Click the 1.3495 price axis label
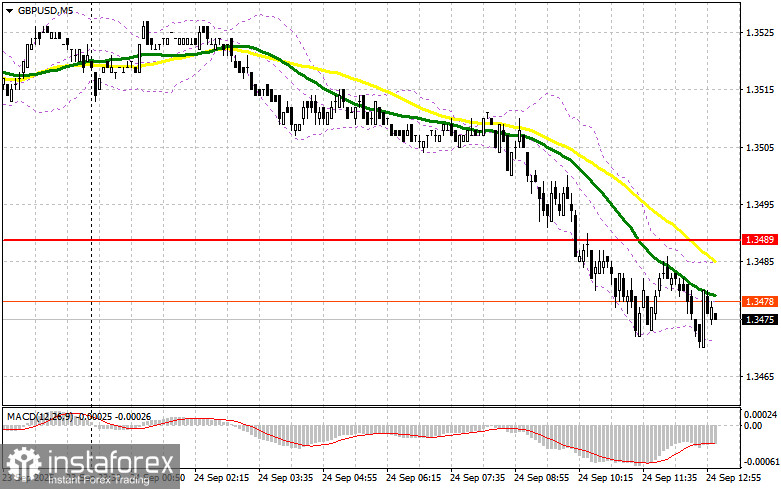Image resolution: width=781 pixels, height=489 pixels. pos(760,205)
